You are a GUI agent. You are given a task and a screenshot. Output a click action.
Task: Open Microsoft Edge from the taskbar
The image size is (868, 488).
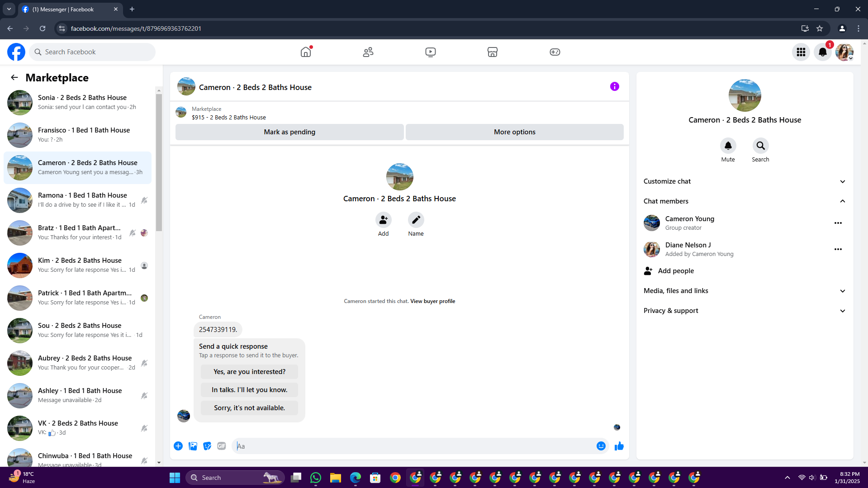coord(356,478)
